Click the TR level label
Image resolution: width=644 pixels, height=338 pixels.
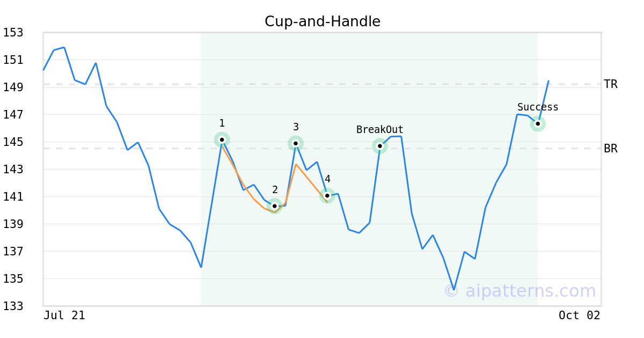point(611,84)
